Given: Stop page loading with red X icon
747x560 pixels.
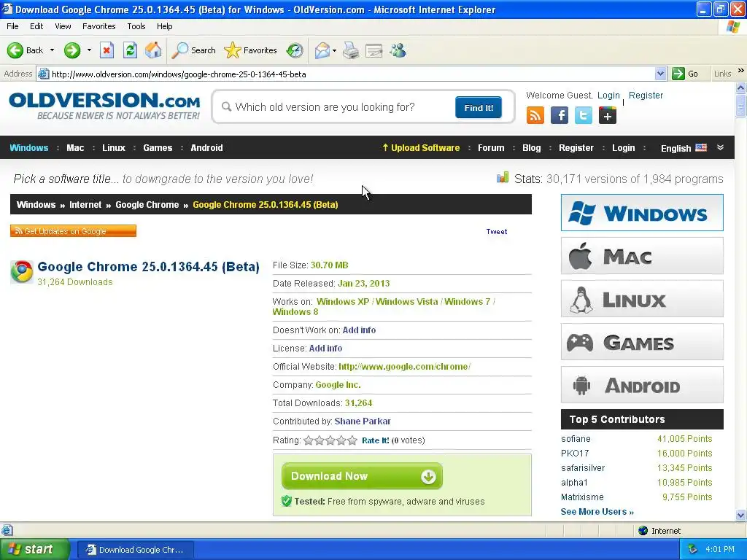Looking at the screenshot, I should 107,50.
